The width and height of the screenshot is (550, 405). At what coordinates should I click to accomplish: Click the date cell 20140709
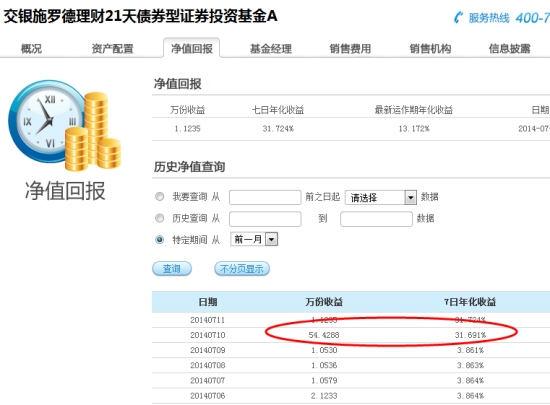(x=207, y=350)
